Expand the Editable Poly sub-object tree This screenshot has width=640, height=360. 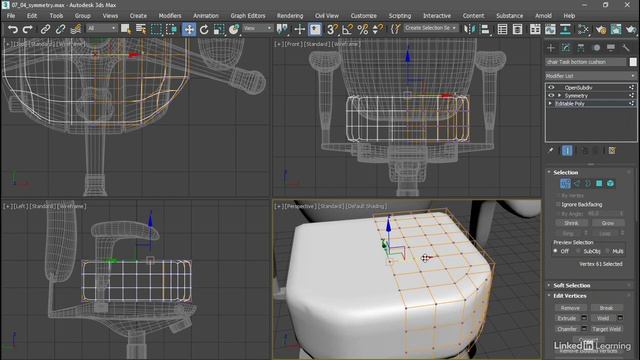(x=550, y=104)
